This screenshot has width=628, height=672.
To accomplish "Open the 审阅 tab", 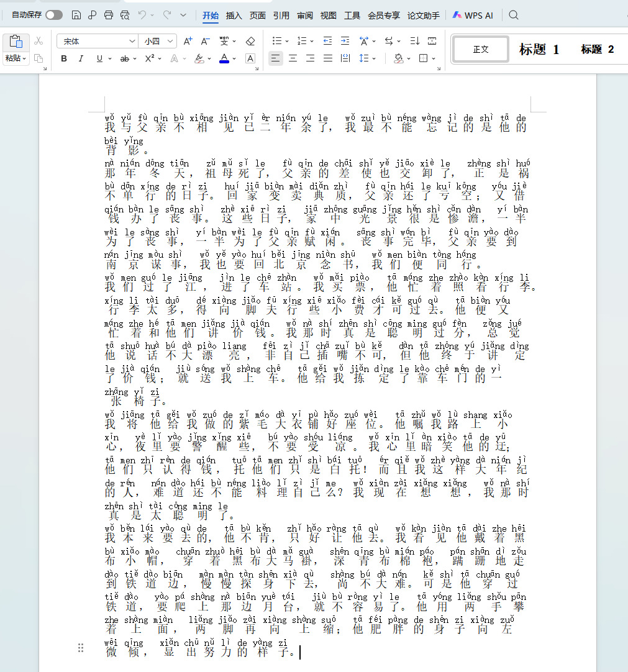I will (305, 16).
